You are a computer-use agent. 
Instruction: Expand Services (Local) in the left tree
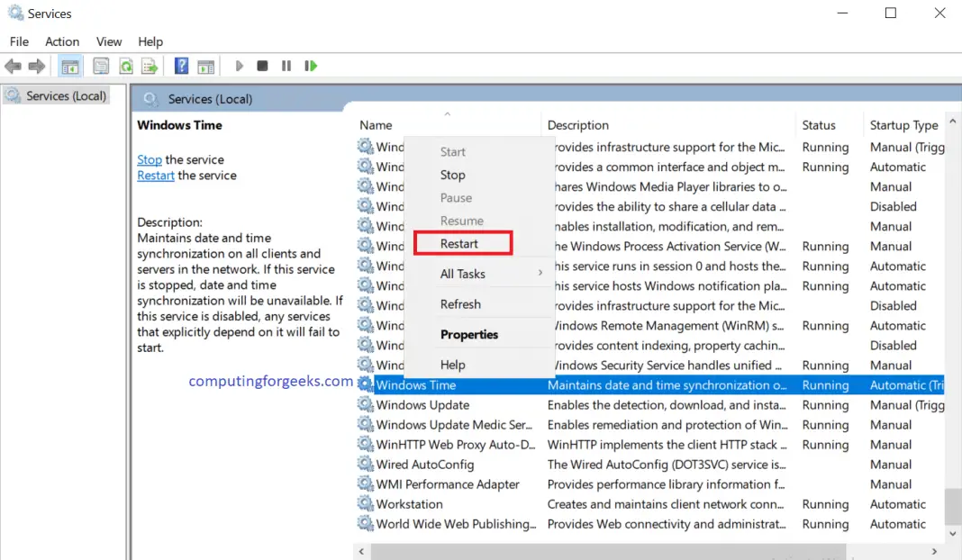pyautogui.click(x=57, y=95)
